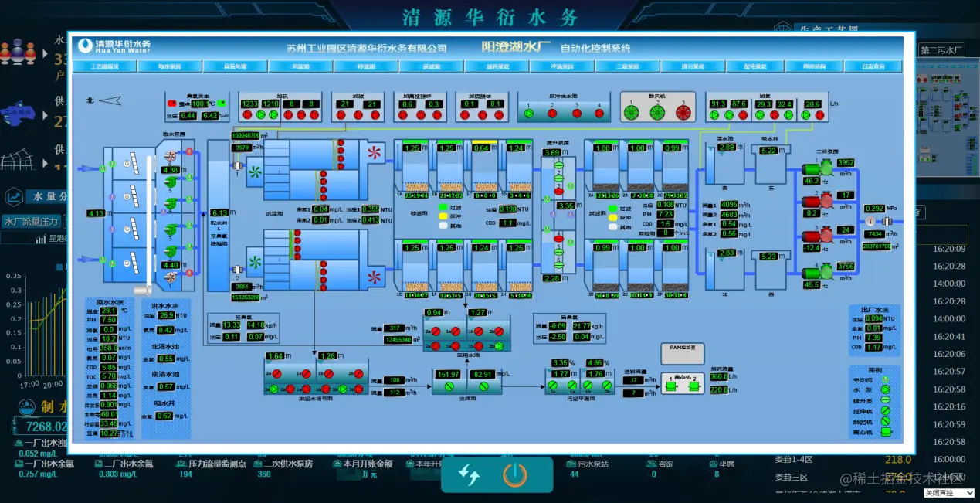The height and width of the screenshot is (503, 980).
Task: Toggle first mixer in 污泥平衡池 under 1.77
Action: pyautogui.click(x=552, y=385)
